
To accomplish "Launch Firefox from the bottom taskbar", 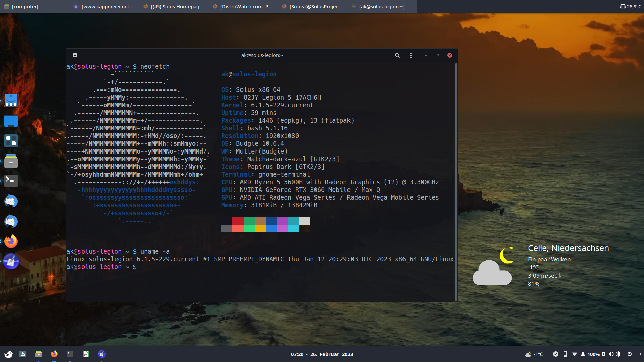I will pyautogui.click(x=54, y=354).
